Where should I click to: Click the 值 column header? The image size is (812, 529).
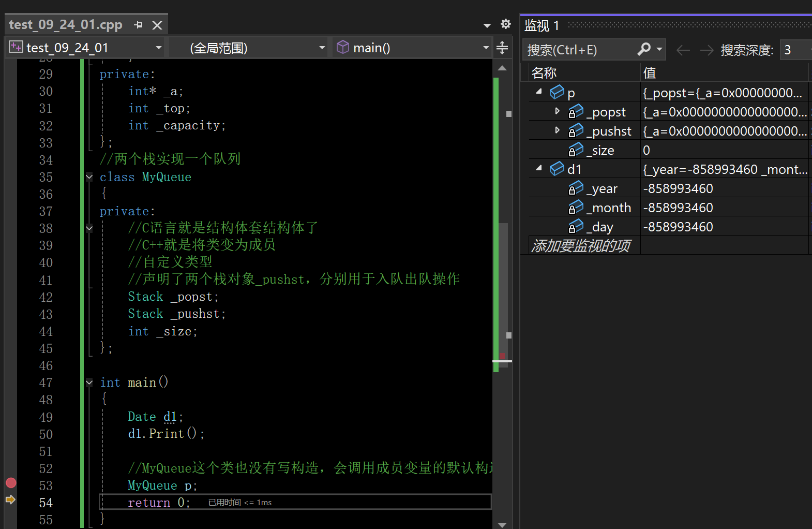click(x=725, y=73)
